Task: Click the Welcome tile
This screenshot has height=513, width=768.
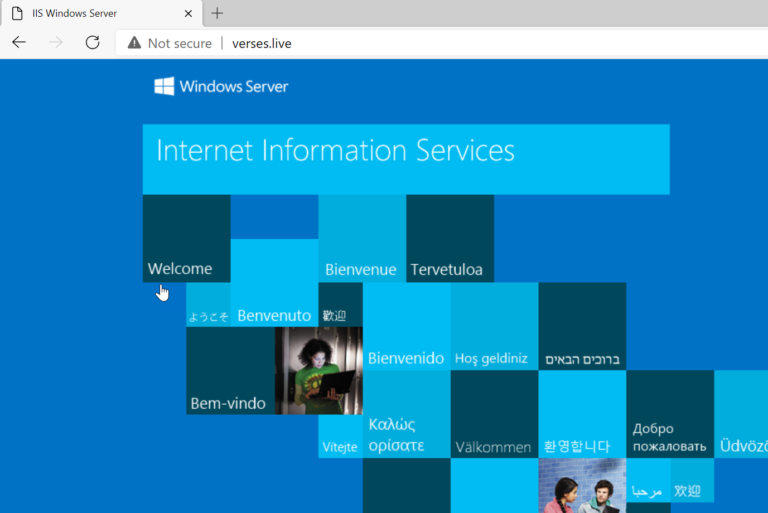Action: (x=186, y=240)
